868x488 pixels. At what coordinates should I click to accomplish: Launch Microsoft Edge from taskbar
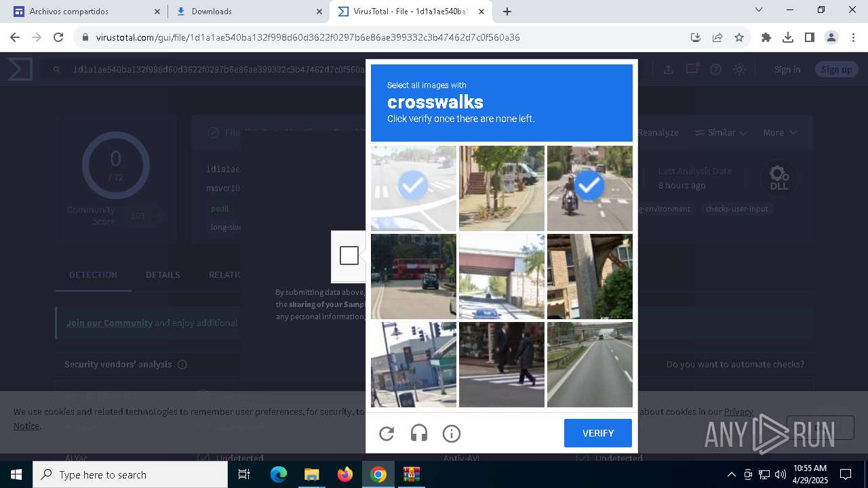pyautogui.click(x=279, y=474)
